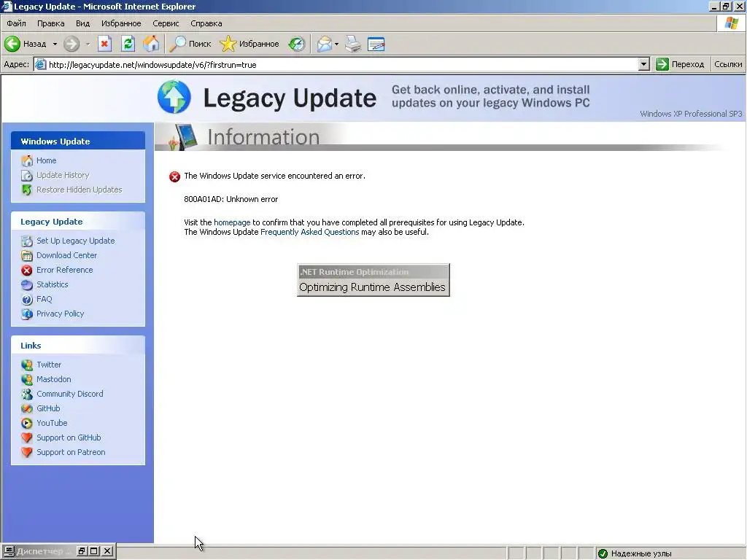Click the red error icon beside Error Reference
The image size is (747, 560).
point(27,270)
